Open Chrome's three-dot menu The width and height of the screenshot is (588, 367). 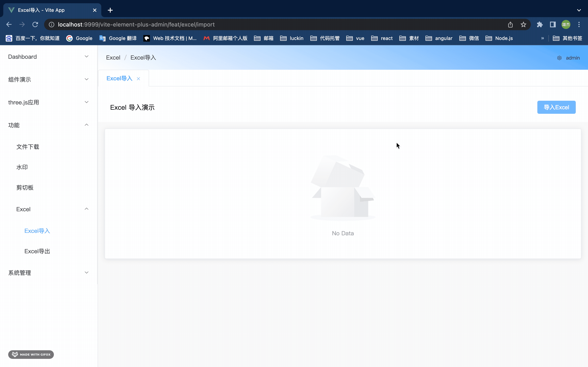tap(579, 24)
